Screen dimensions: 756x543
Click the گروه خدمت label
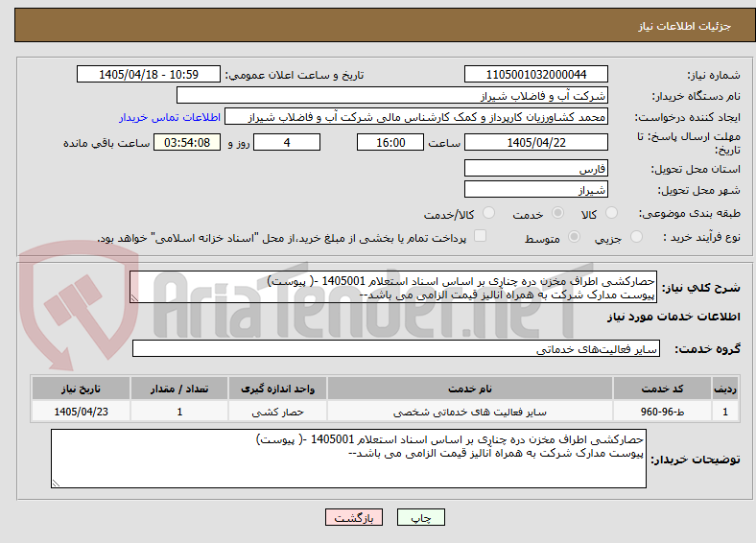coord(707,348)
